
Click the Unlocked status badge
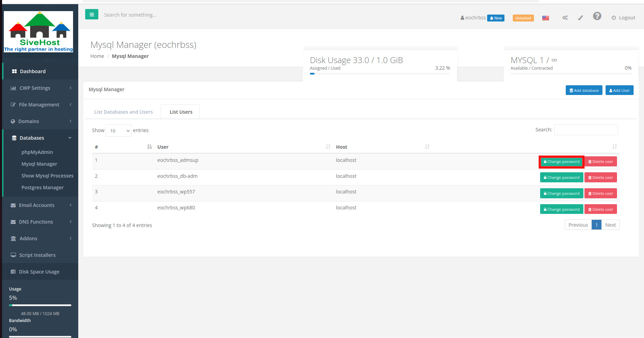[x=523, y=18]
